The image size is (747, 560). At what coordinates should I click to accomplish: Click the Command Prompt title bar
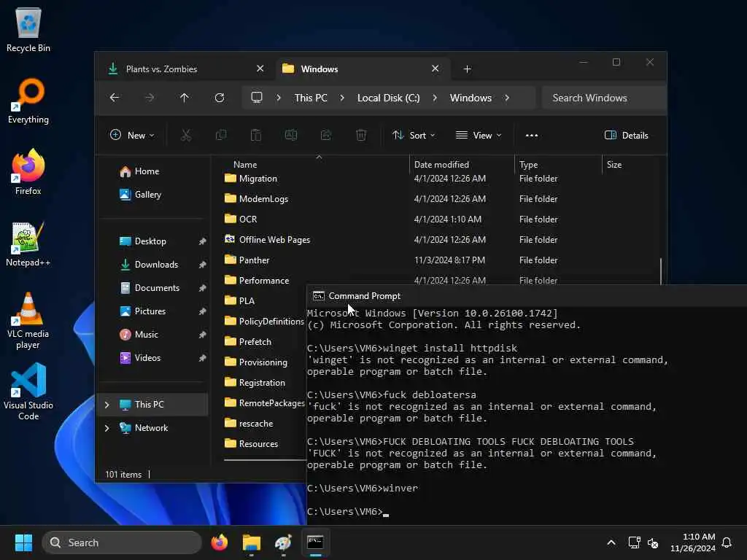tap(527, 296)
